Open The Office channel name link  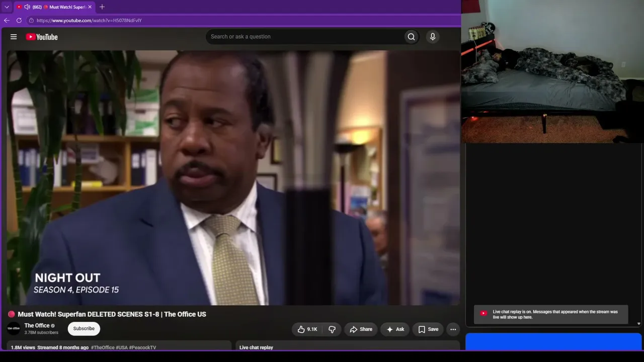tap(37, 325)
